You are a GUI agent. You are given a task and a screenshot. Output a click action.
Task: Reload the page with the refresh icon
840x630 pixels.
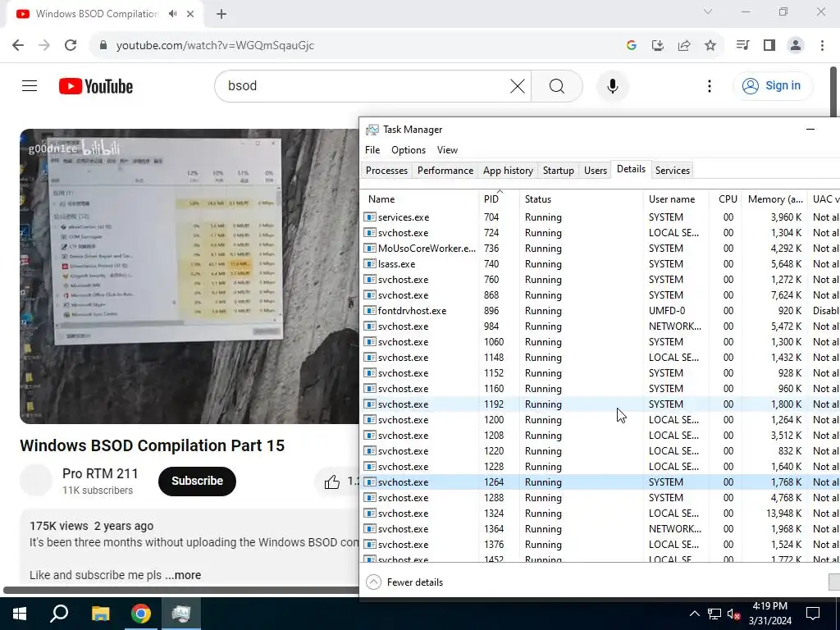pos(71,46)
